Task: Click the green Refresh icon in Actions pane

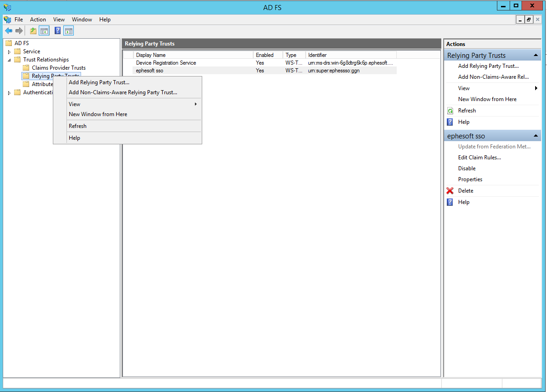Action: (x=450, y=111)
